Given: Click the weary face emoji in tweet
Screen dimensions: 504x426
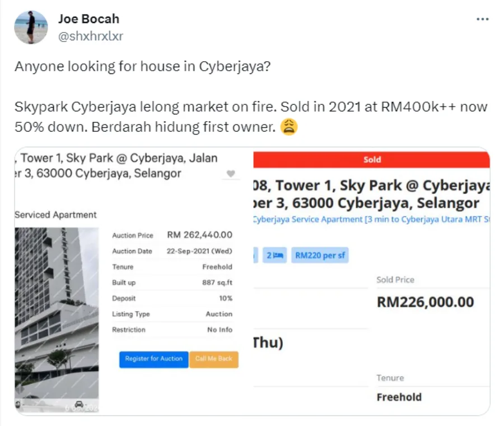Looking at the screenshot, I should [x=289, y=127].
